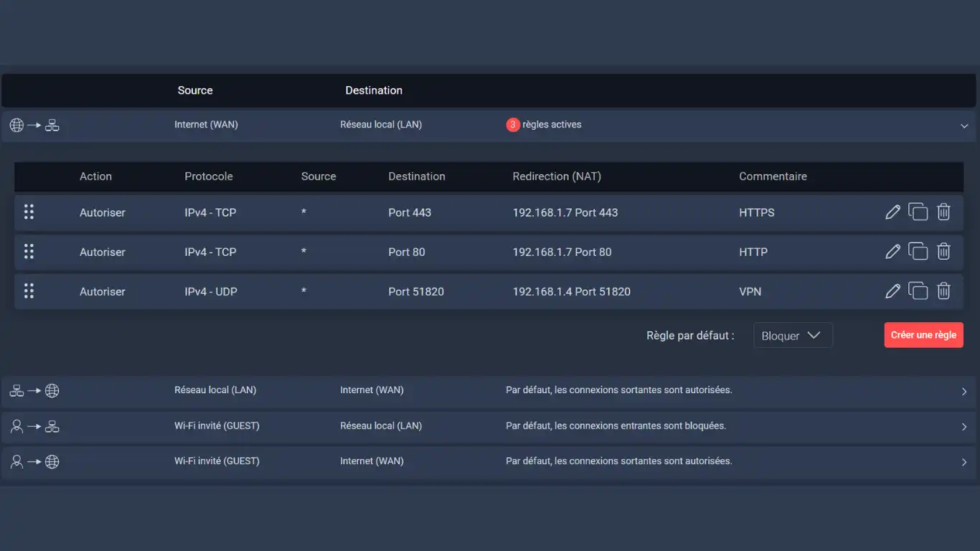
Task: Edit the HTTPS rule with pencil icon
Action: click(892, 212)
